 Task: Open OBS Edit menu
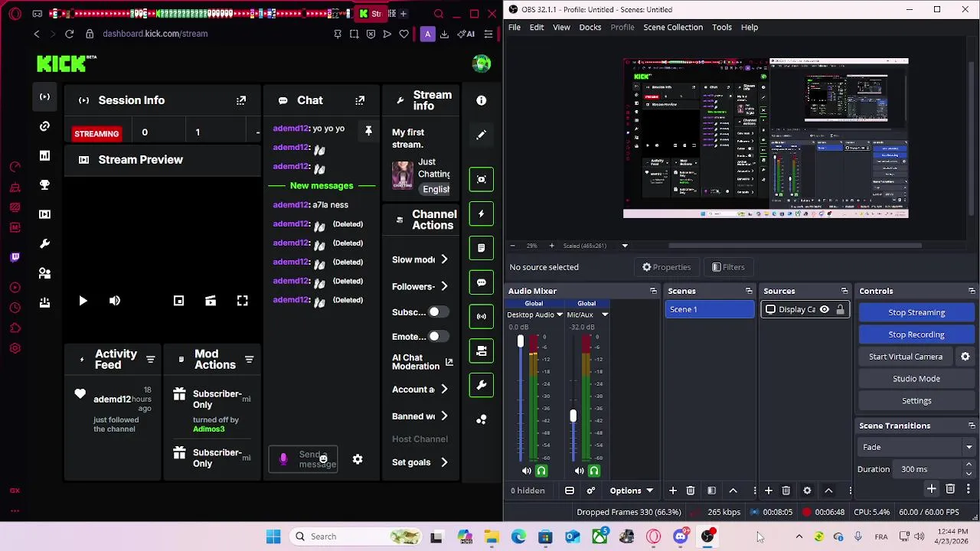[537, 27]
